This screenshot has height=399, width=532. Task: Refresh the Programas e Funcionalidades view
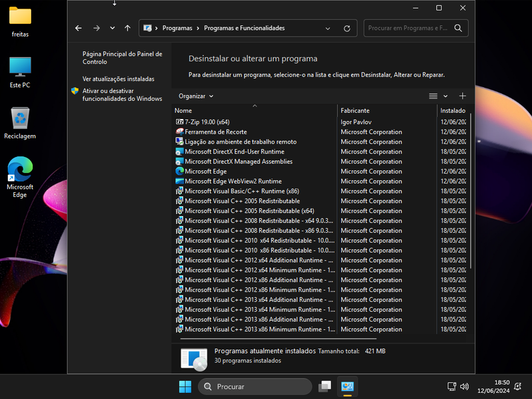click(x=346, y=29)
